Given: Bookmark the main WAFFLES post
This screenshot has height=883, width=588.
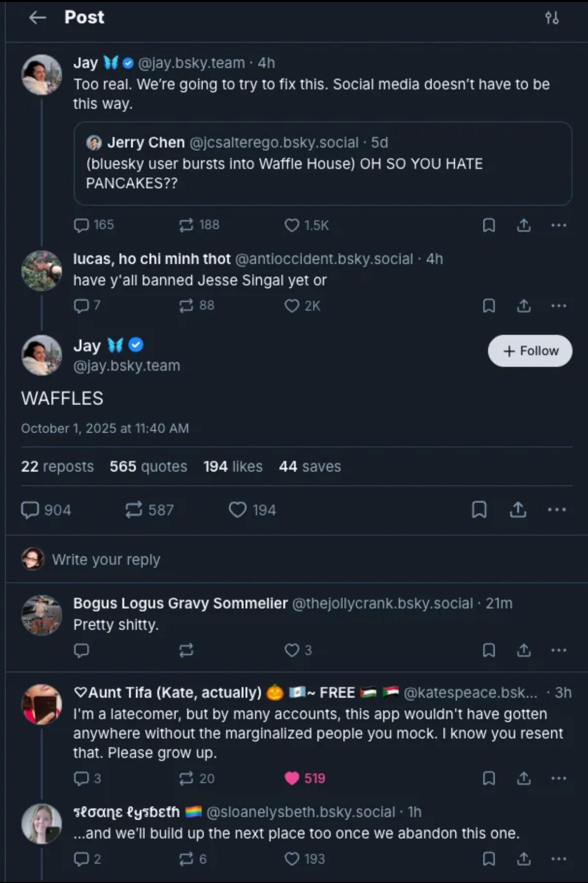Looking at the screenshot, I should point(479,510).
